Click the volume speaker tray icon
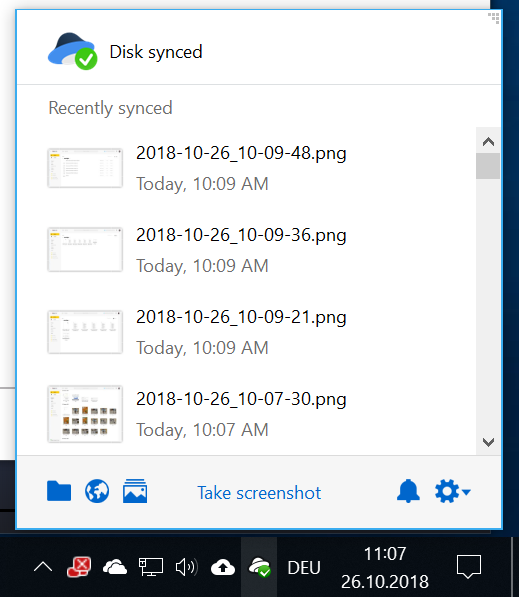The width and height of the screenshot is (519, 597). tap(187, 567)
